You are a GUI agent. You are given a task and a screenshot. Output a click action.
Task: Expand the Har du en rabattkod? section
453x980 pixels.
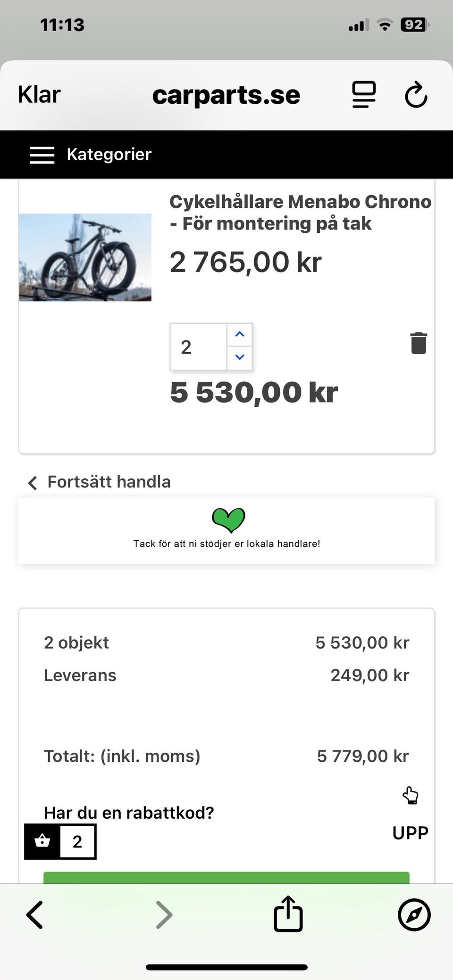click(x=129, y=813)
